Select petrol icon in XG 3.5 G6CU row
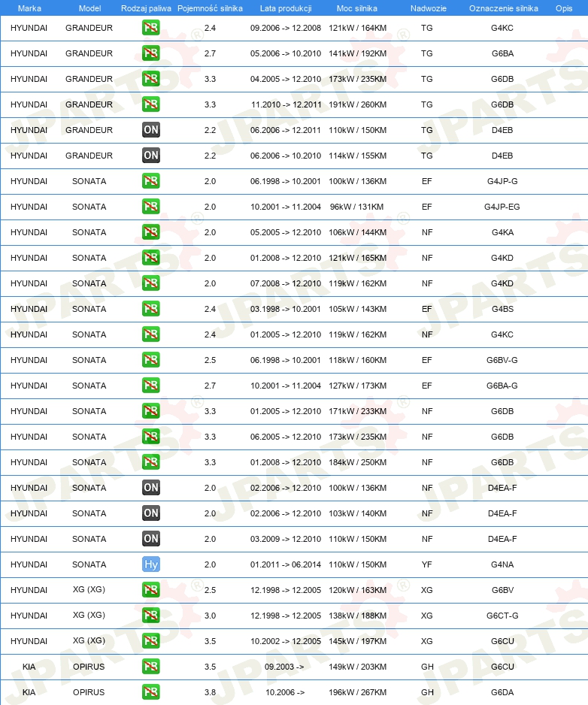 150,641
